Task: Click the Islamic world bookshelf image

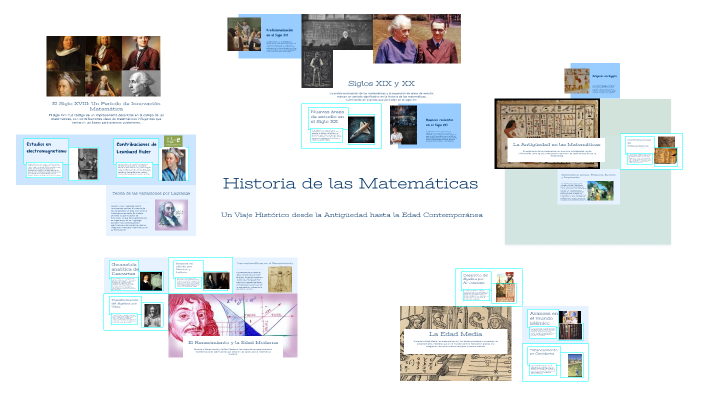Action: (x=571, y=331)
